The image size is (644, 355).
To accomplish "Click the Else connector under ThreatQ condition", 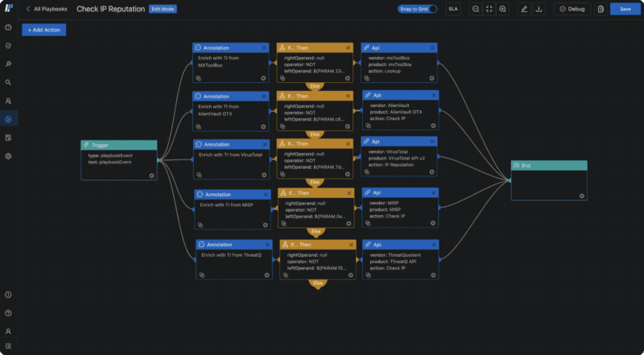I will pyautogui.click(x=318, y=283).
